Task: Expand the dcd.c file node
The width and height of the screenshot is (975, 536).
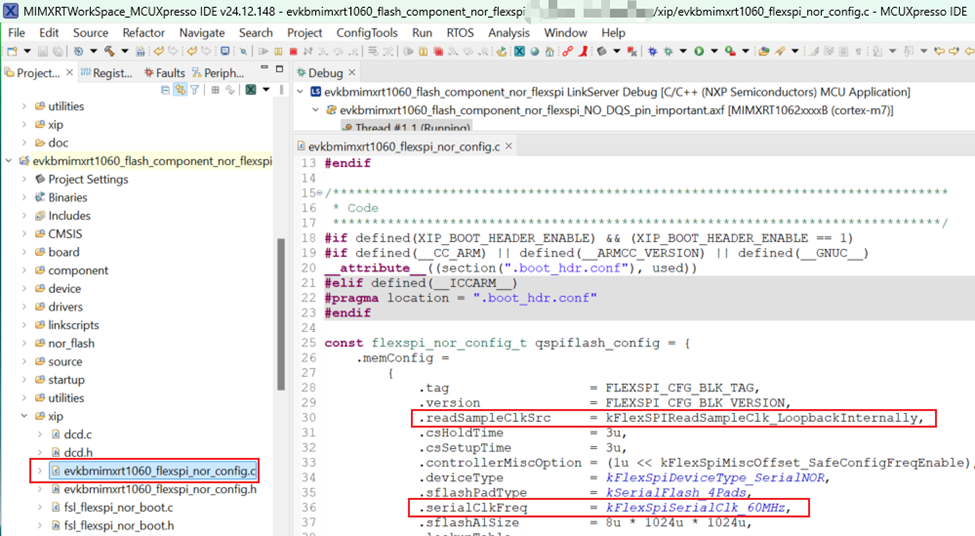Action: [39, 434]
